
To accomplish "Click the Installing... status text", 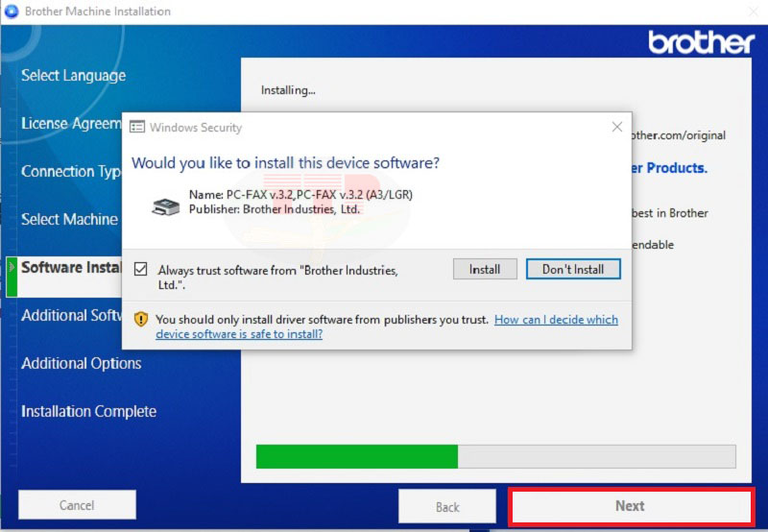I will tap(288, 90).
